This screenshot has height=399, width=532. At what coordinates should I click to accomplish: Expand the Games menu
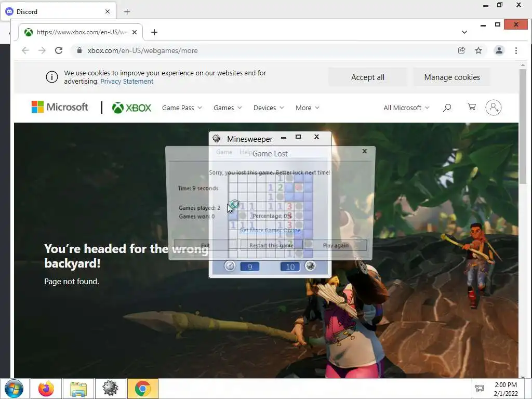(x=228, y=108)
